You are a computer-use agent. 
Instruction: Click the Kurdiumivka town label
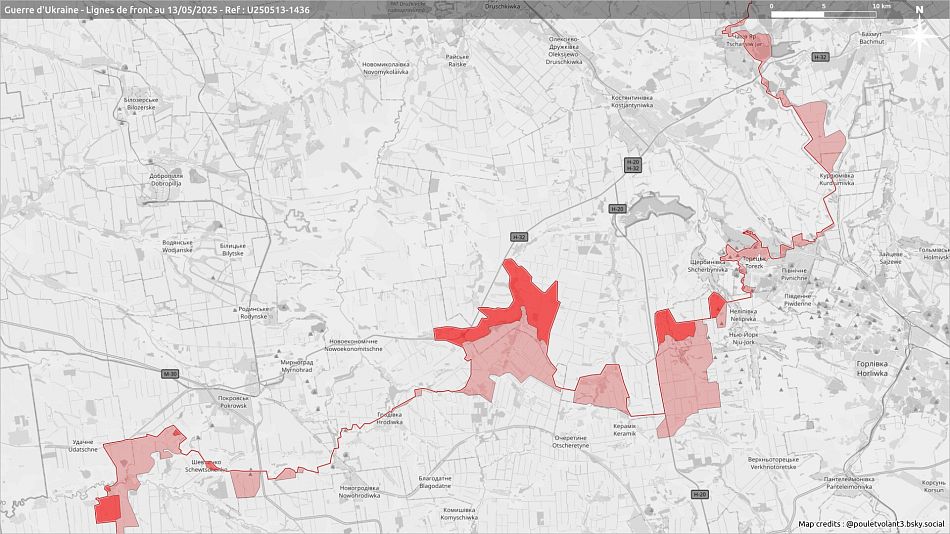(836, 180)
